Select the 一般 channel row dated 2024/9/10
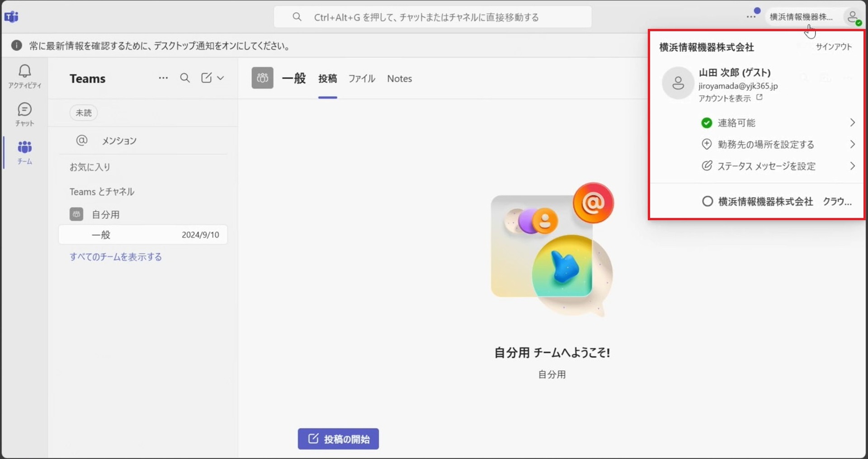The image size is (868, 459). tap(143, 235)
